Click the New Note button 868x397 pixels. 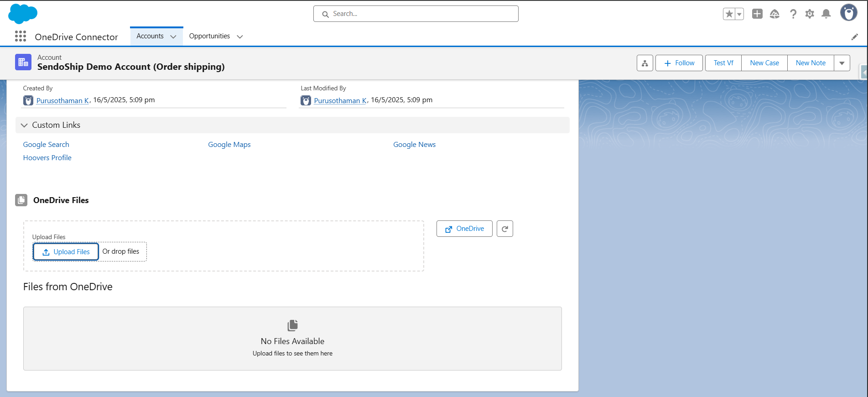(x=811, y=63)
